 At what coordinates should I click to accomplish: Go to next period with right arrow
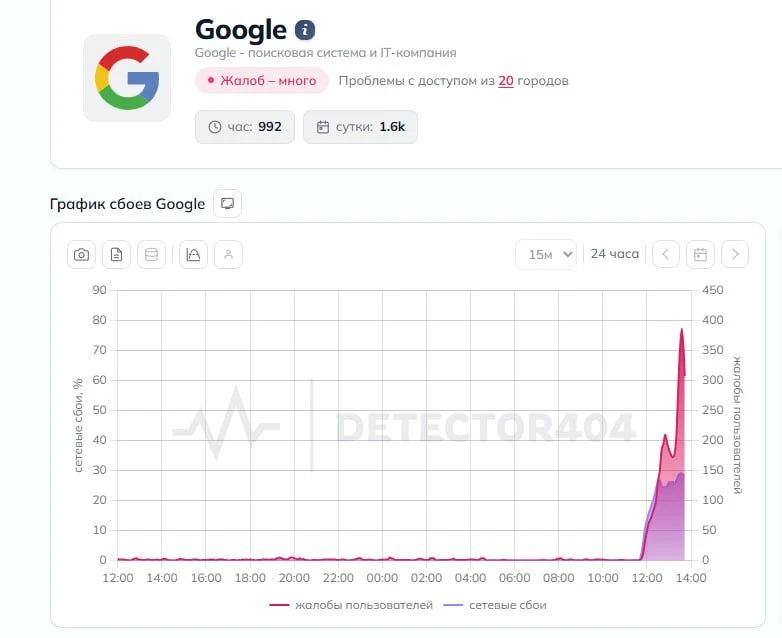tap(735, 254)
